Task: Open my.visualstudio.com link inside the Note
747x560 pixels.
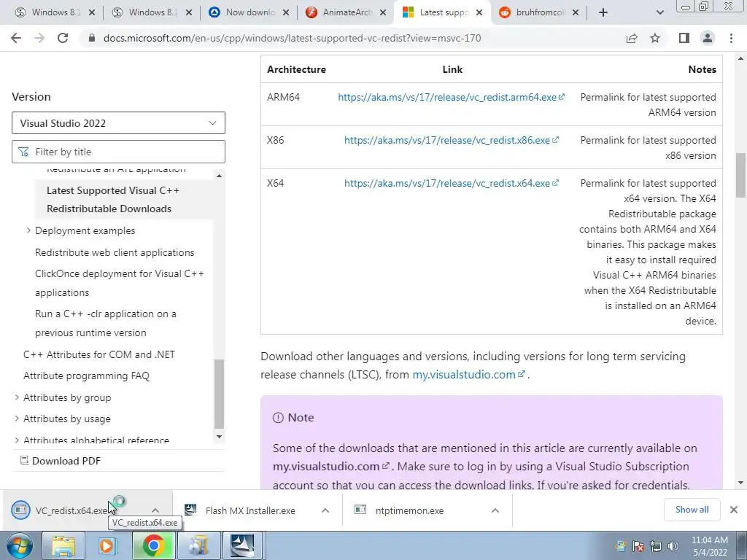Action: point(331,466)
